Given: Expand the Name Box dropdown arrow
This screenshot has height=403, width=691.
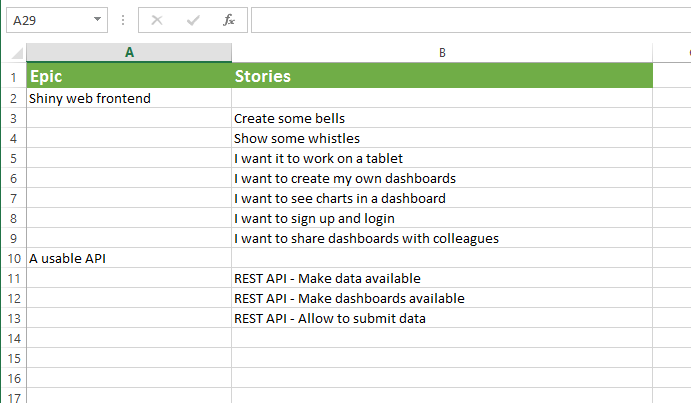Looking at the screenshot, I should pyautogui.click(x=97, y=19).
